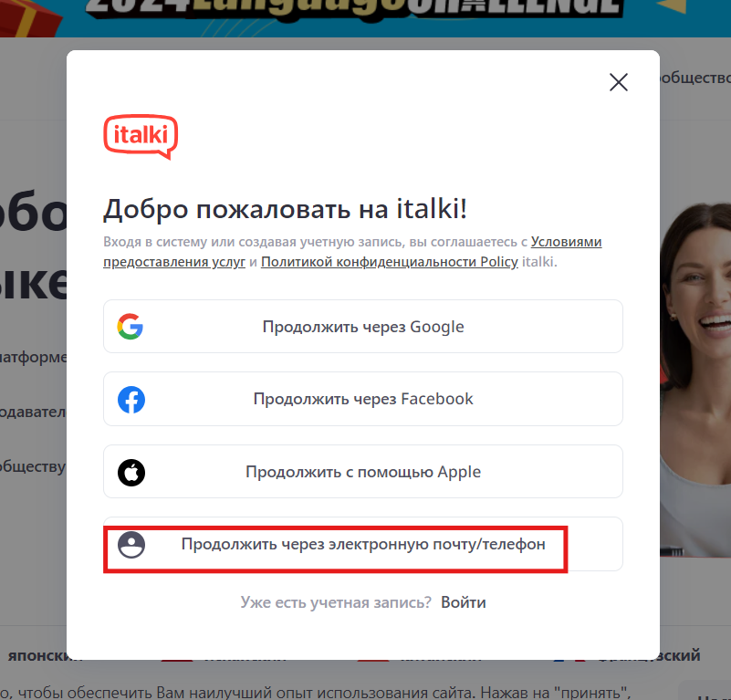The height and width of the screenshot is (700, 731).
Task: Continue via электронную почту/телефон
Action: 363,544
